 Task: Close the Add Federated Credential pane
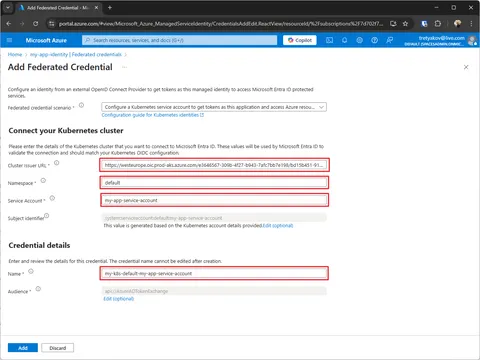pyautogui.click(x=466, y=67)
